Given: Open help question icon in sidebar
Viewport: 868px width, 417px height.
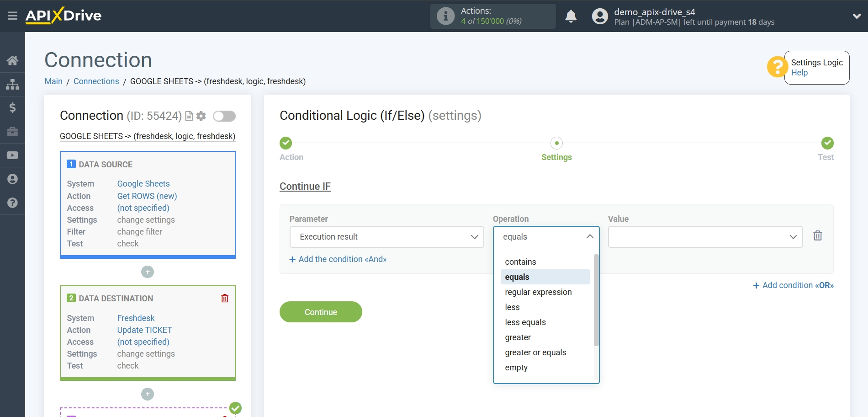Looking at the screenshot, I should pyautogui.click(x=12, y=203).
